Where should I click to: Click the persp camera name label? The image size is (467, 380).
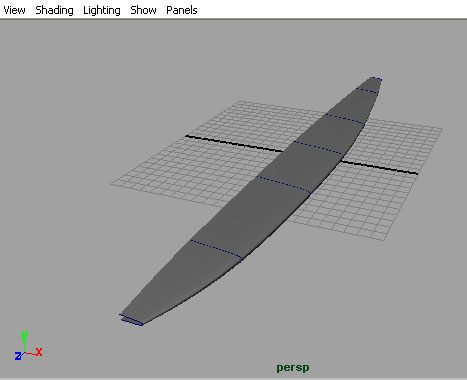coord(293,368)
